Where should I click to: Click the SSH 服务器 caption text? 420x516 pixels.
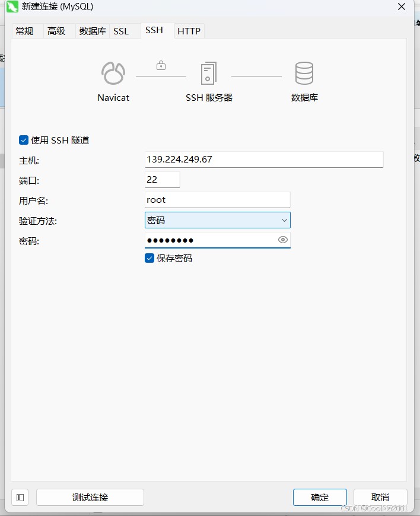click(x=209, y=98)
